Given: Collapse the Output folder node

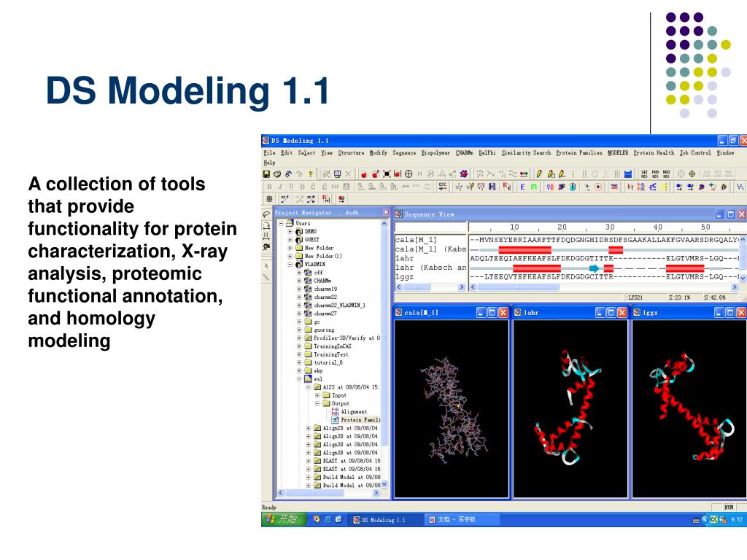Looking at the screenshot, I should (317, 403).
